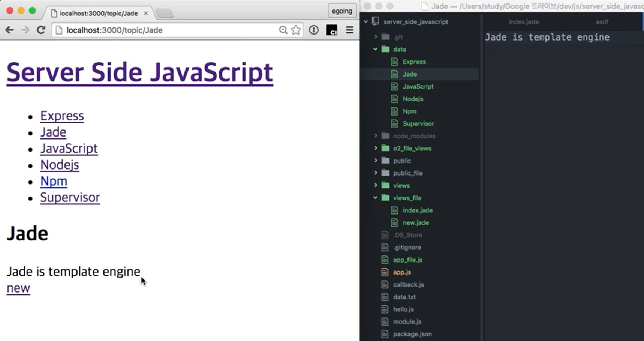Open the Npm topic link
This screenshot has width=644, height=341.
[54, 181]
